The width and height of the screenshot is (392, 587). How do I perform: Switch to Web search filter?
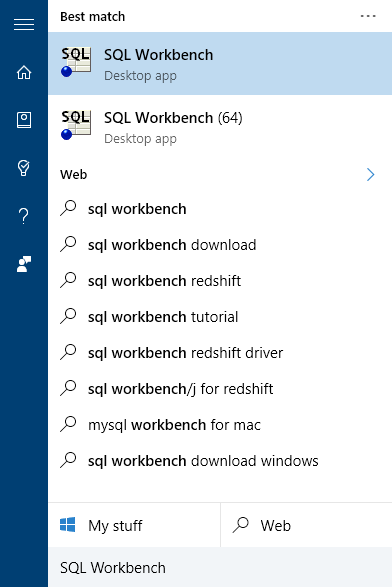(x=306, y=525)
